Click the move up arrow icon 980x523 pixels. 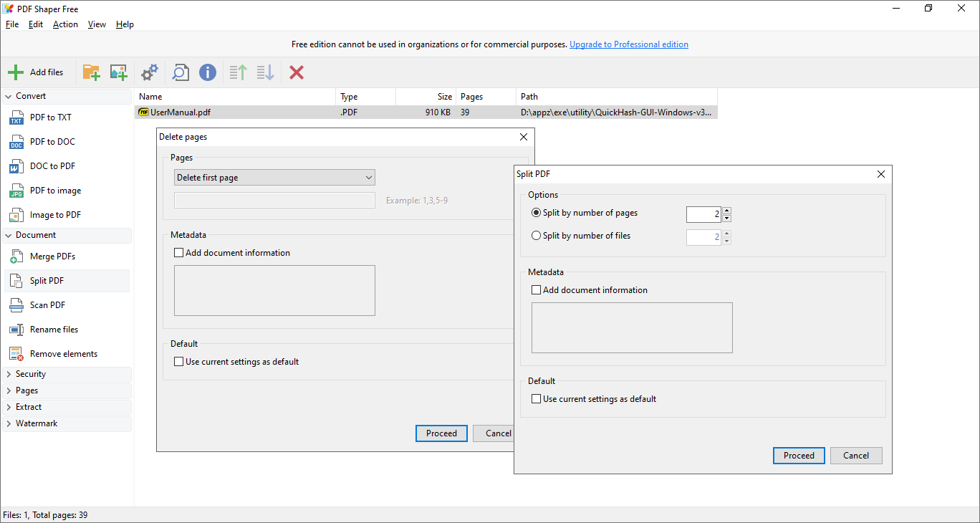pos(239,72)
